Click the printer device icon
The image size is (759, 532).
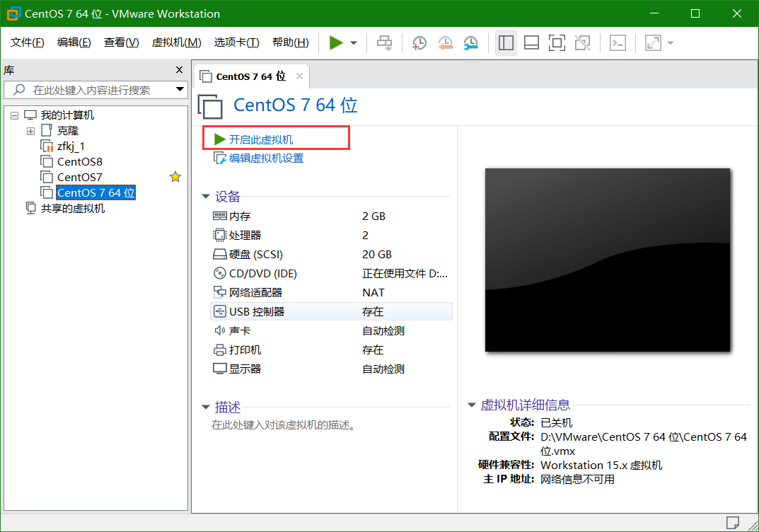[220, 350]
